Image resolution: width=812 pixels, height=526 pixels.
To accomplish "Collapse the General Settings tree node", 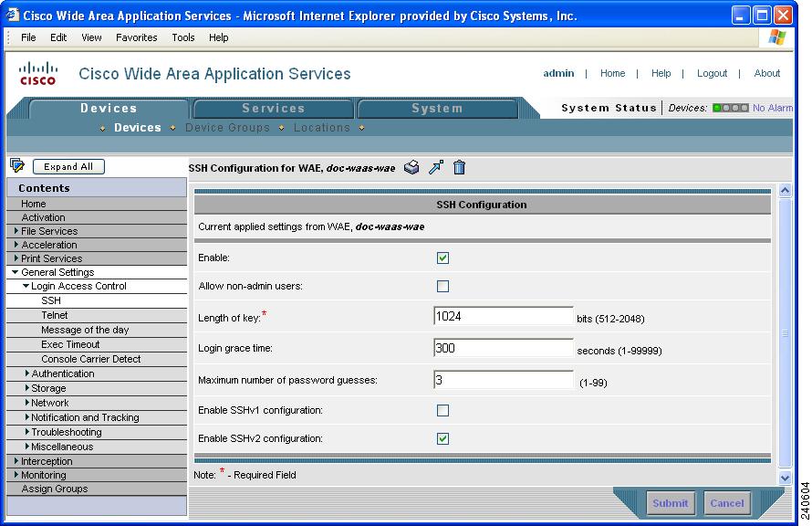I will [16, 272].
